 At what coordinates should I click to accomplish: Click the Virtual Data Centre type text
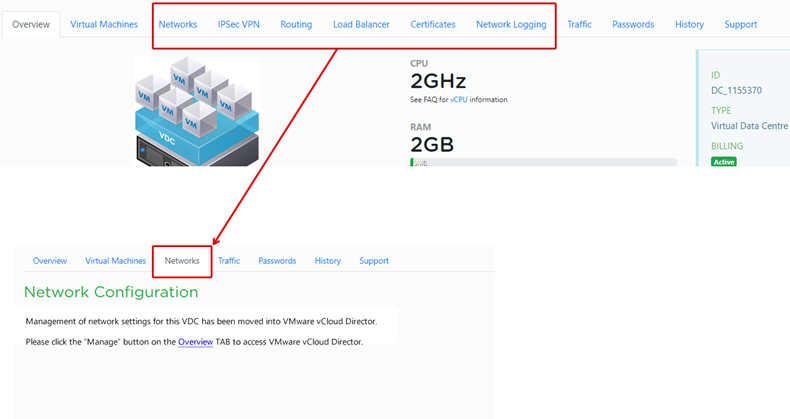click(x=749, y=126)
